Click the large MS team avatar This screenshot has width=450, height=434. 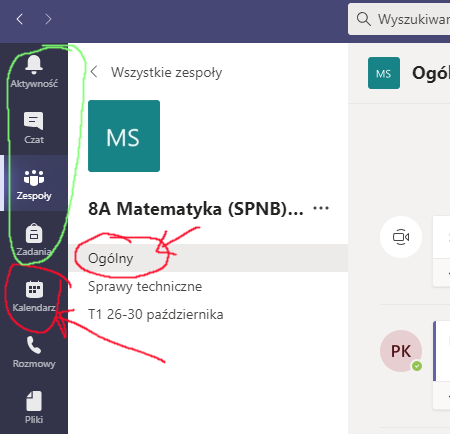click(124, 136)
